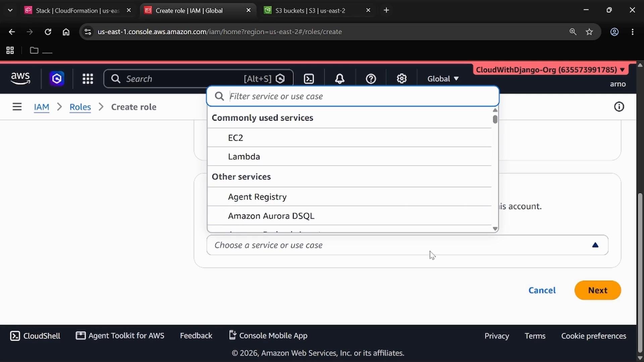Reload the browser page
Screen dimensions: 644x362
pyautogui.click(x=48, y=32)
